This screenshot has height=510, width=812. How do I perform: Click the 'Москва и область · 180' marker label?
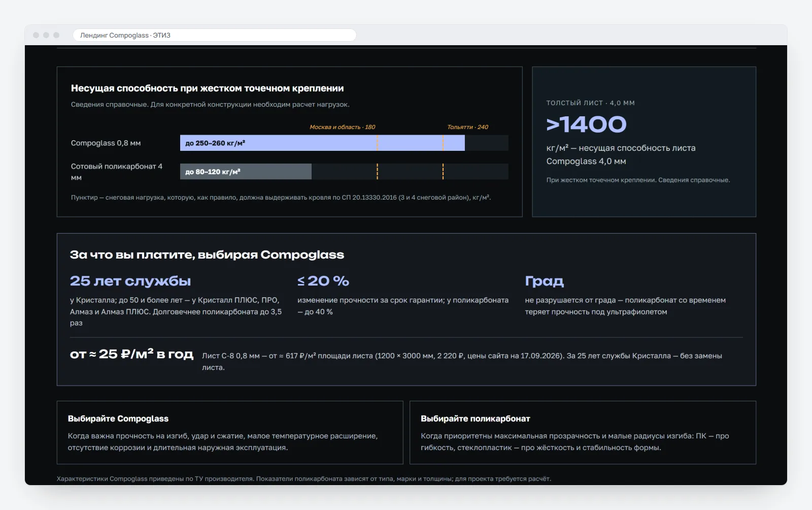point(343,127)
